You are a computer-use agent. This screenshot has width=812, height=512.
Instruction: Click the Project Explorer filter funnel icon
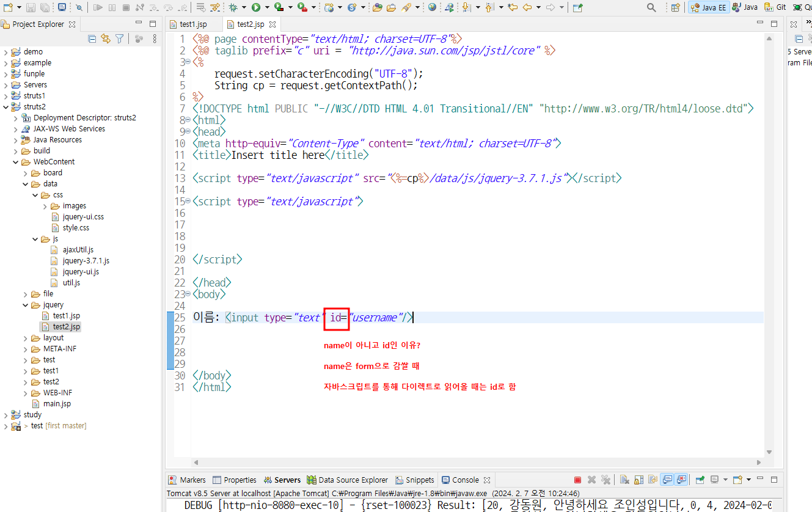120,38
